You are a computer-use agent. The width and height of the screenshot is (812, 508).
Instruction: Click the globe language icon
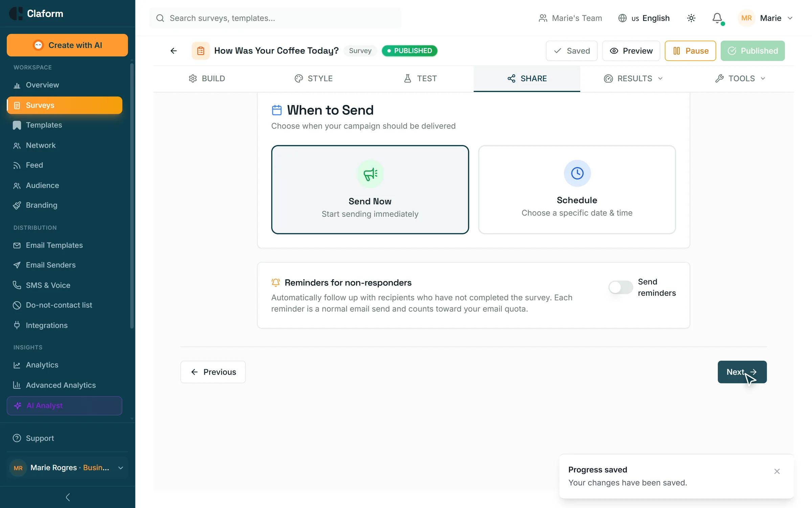point(622,18)
